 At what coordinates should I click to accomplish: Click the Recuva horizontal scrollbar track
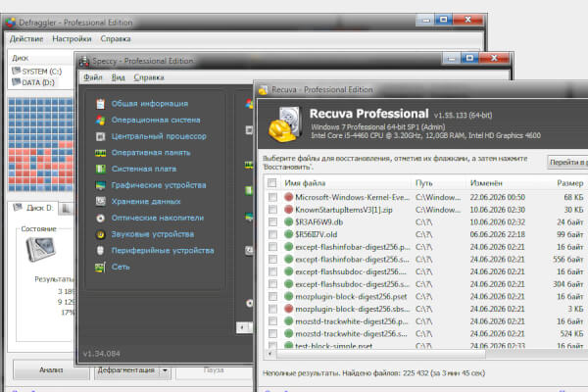click(536, 354)
